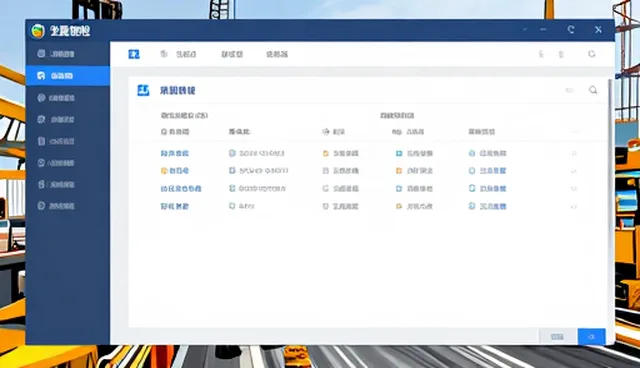Click the third column header with arrow icon
Viewport: 640px width, 368px height.
click(x=333, y=132)
